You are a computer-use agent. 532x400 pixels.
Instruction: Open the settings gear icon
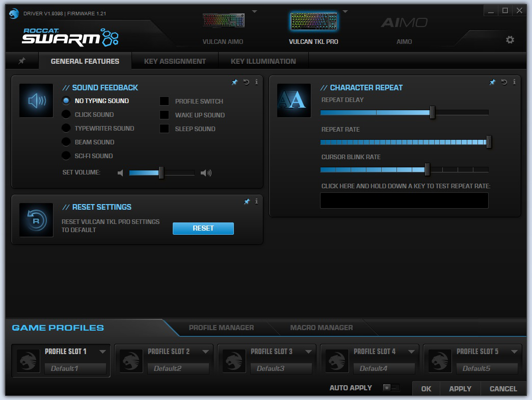(510, 40)
